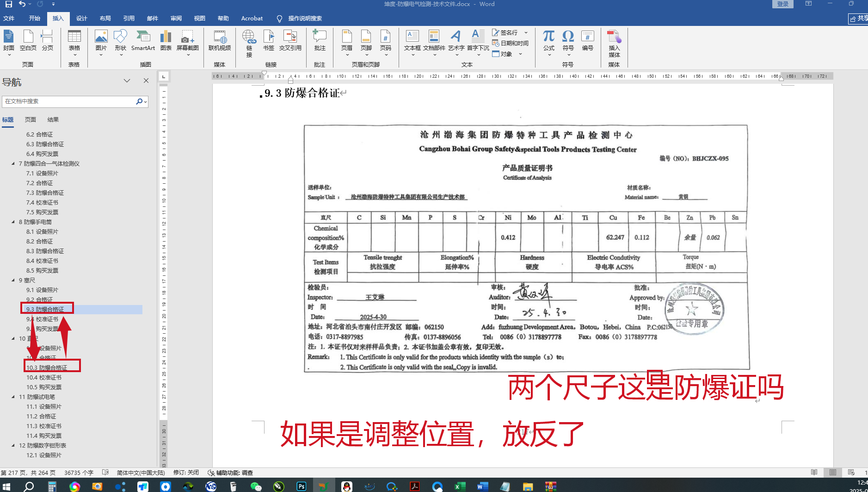Open the signature line dropdown arrow

coord(526,32)
